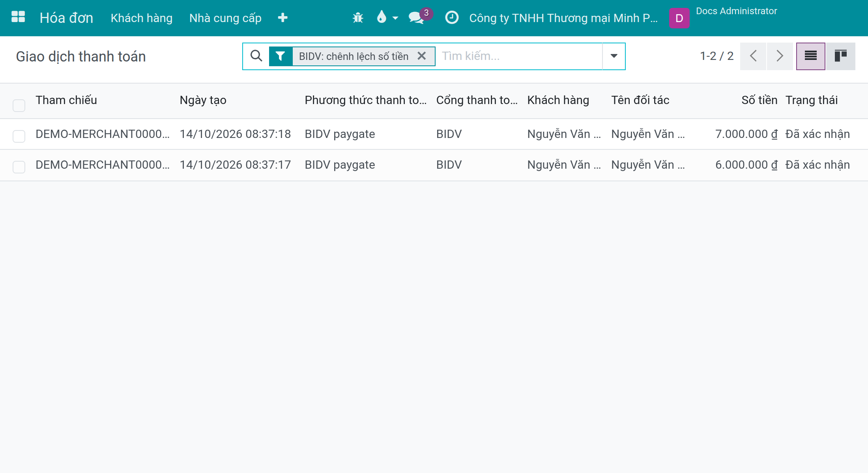
Task: Click the search magnifier icon
Action: (x=256, y=56)
